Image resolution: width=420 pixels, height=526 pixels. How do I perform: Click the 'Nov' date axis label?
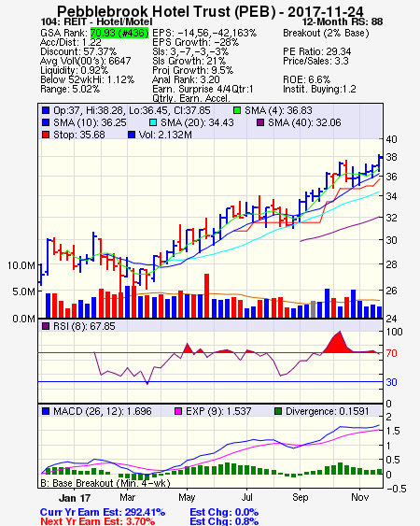[359, 497]
